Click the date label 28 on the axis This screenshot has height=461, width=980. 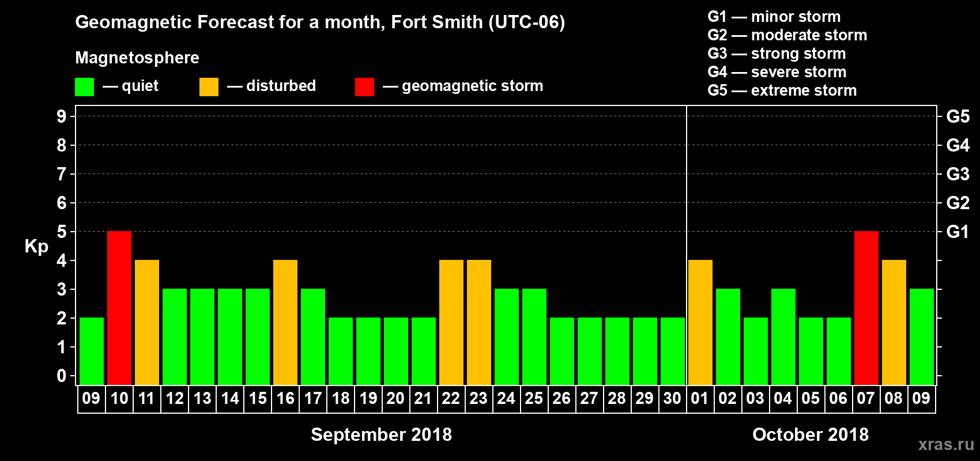pos(617,399)
